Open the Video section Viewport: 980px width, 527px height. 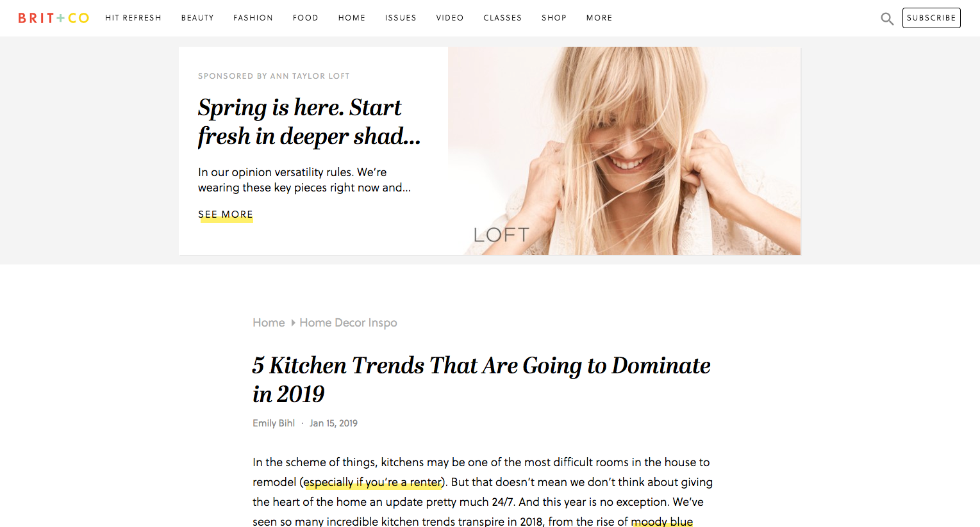[450, 18]
